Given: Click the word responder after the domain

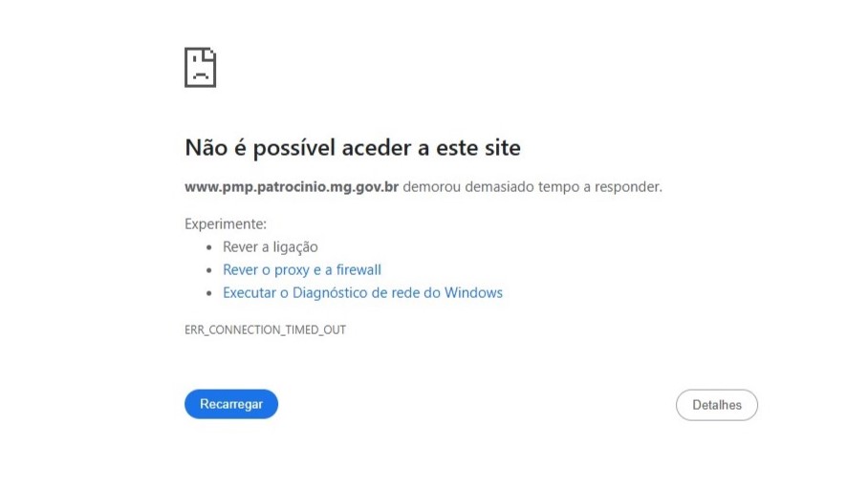Looking at the screenshot, I should click(628, 187).
